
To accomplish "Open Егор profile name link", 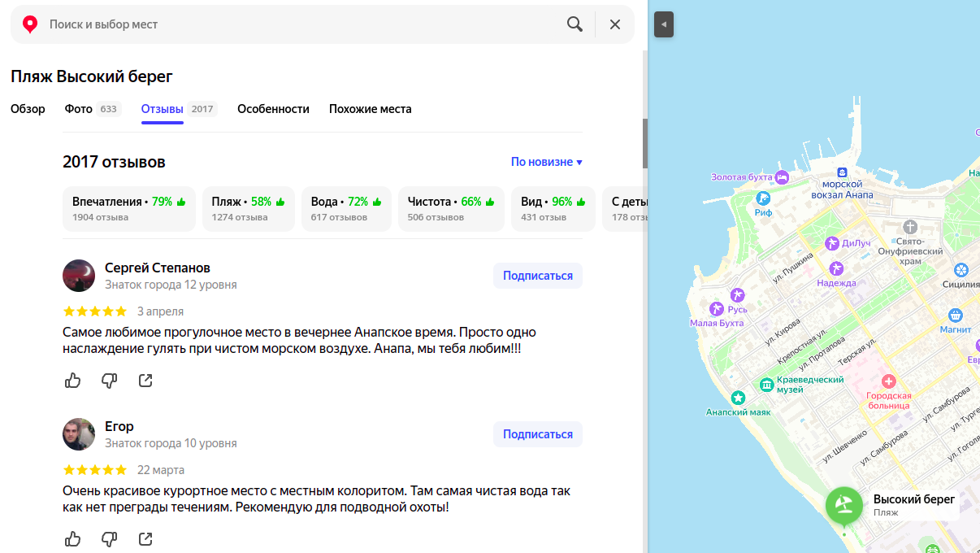I will (x=119, y=426).
